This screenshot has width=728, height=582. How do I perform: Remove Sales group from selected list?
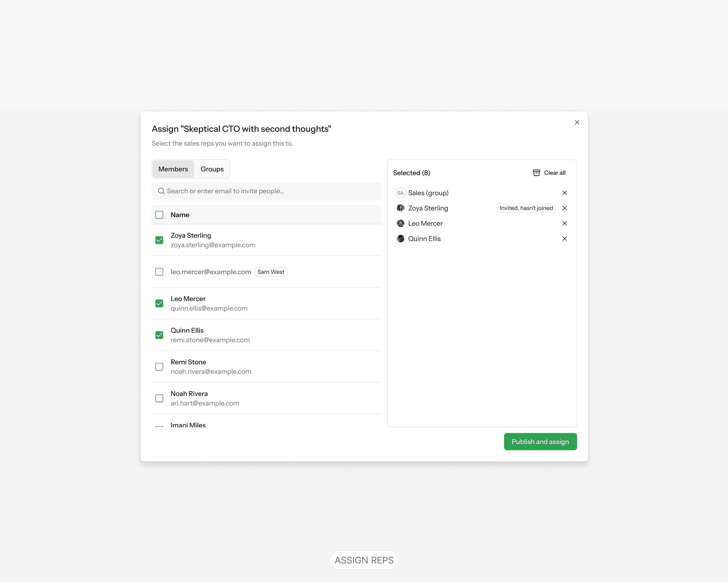564,193
